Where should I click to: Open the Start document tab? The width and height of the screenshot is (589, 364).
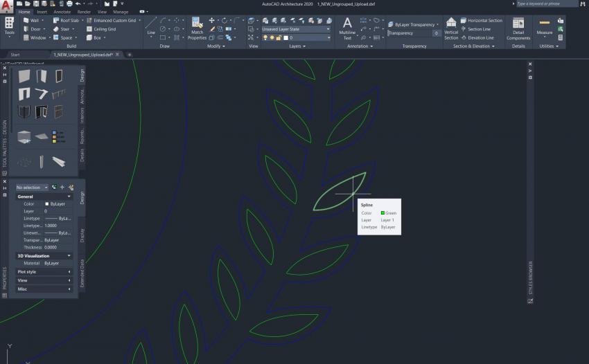click(x=15, y=54)
